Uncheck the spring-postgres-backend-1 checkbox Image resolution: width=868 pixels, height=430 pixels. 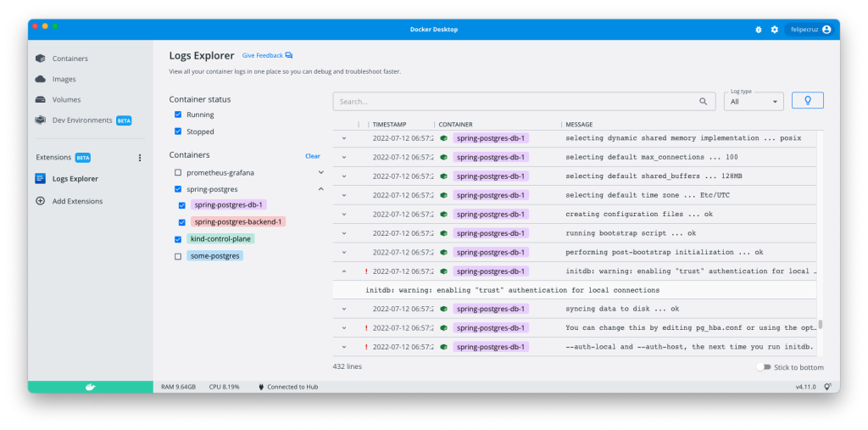coord(181,222)
